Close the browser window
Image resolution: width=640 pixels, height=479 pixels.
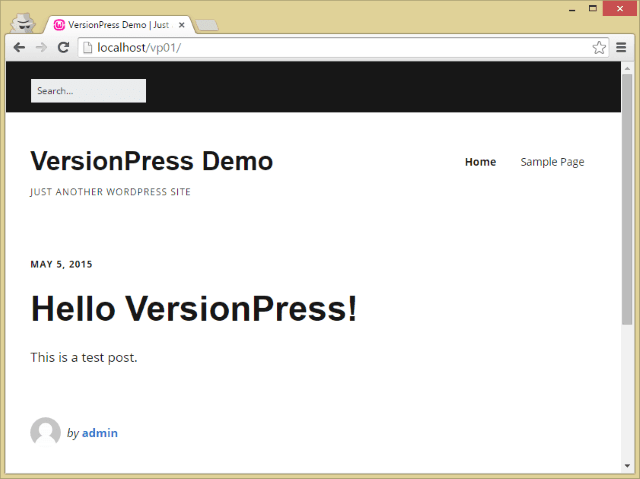[x=620, y=9]
